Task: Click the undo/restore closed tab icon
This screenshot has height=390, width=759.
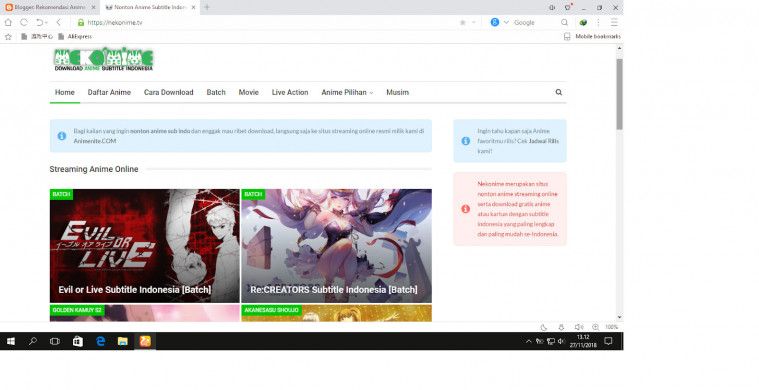Action: (x=40, y=22)
